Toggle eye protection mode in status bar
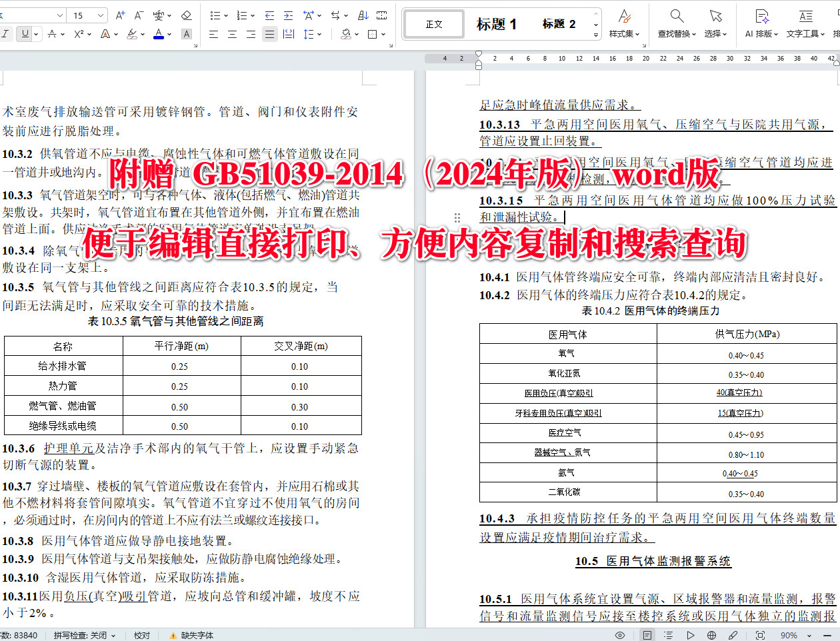The height and width of the screenshot is (641, 840). pos(620,636)
